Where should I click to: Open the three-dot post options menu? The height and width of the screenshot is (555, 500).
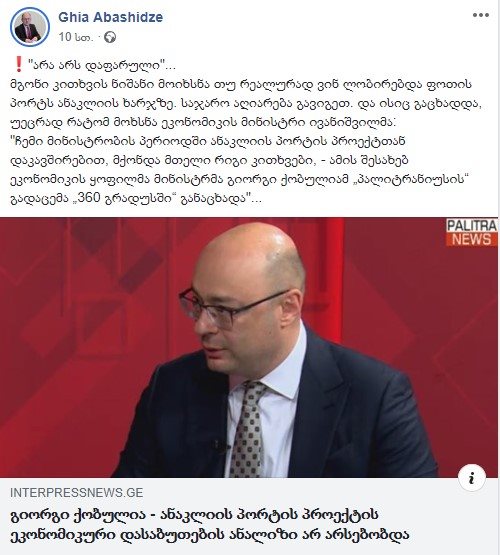(481, 15)
